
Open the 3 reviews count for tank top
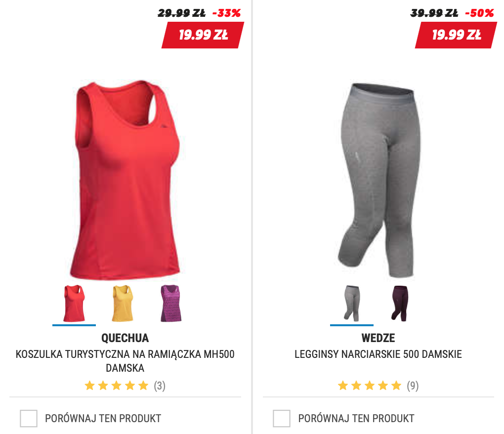pyautogui.click(x=160, y=386)
